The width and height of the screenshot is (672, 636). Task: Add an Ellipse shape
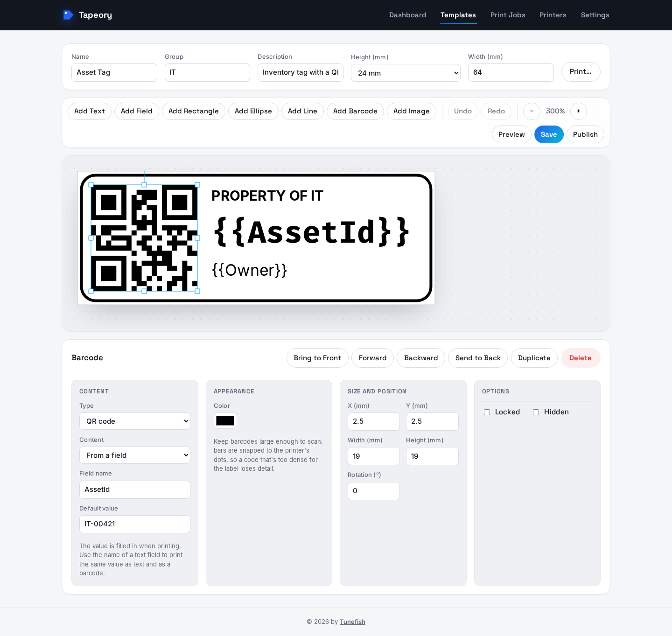[x=253, y=111]
